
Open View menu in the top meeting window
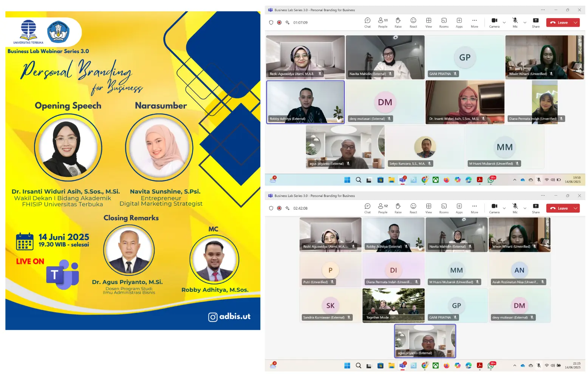(429, 22)
